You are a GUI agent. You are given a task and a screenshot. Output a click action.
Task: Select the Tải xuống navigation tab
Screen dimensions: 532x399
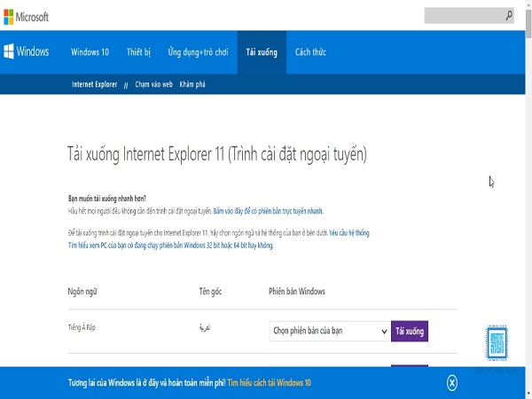click(262, 52)
